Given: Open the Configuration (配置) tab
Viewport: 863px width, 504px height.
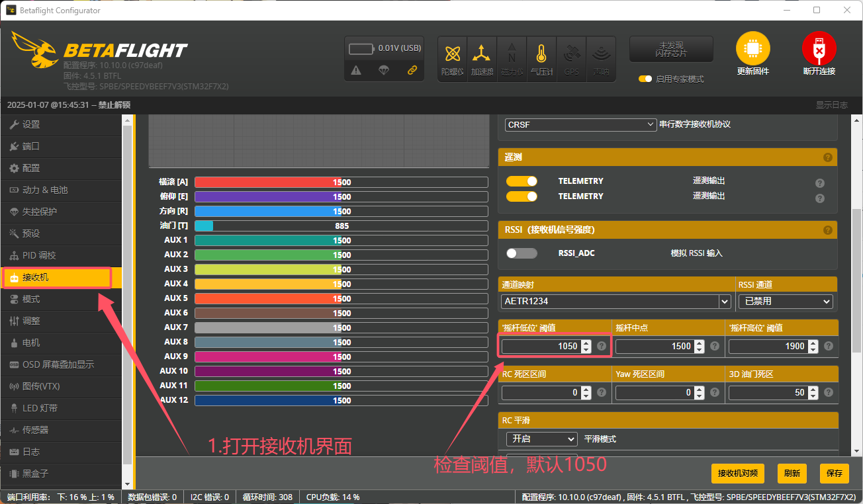Looking at the screenshot, I should pyautogui.click(x=61, y=168).
